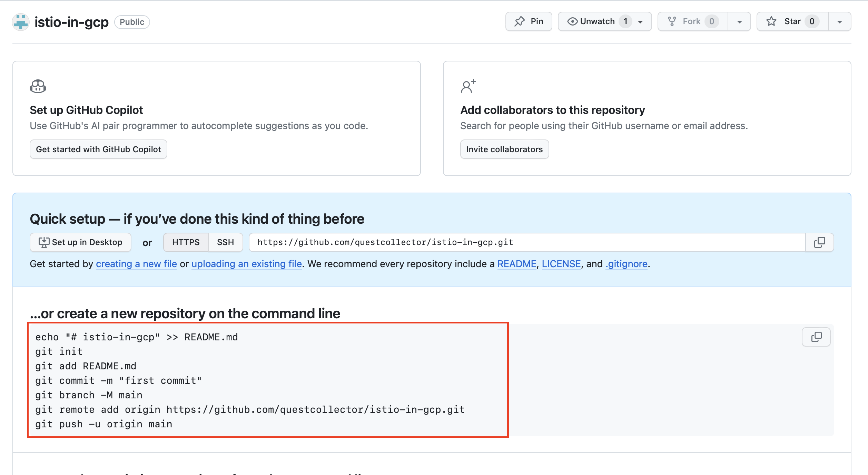Click the Pin repository button
The width and height of the screenshot is (868, 475).
pyautogui.click(x=529, y=21)
